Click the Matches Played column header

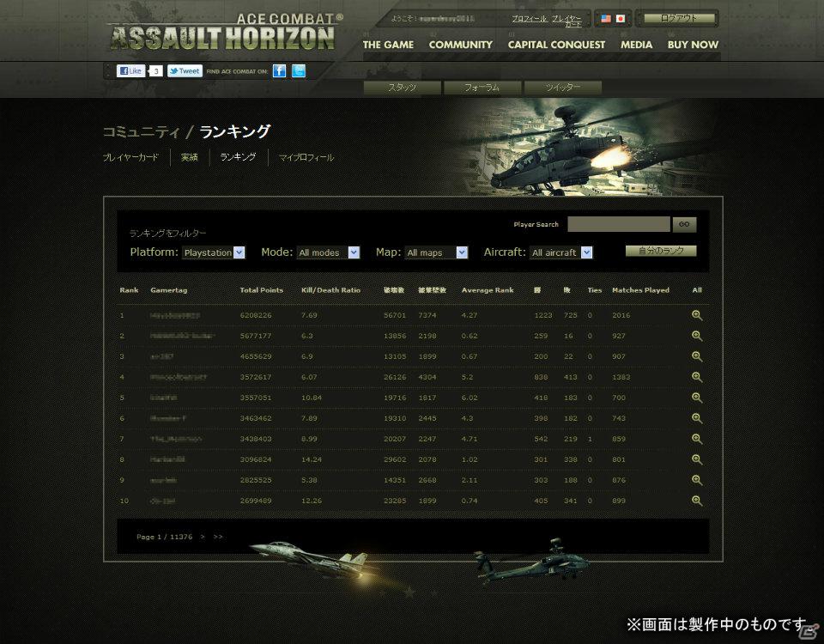coord(640,290)
